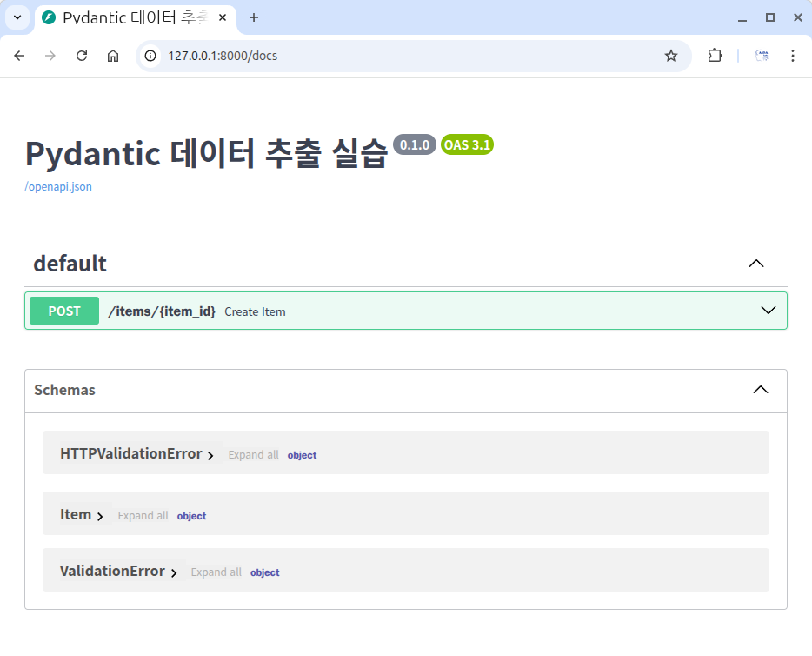812x656 pixels.
Task: Click the /items/{item_id} path text
Action: [162, 311]
